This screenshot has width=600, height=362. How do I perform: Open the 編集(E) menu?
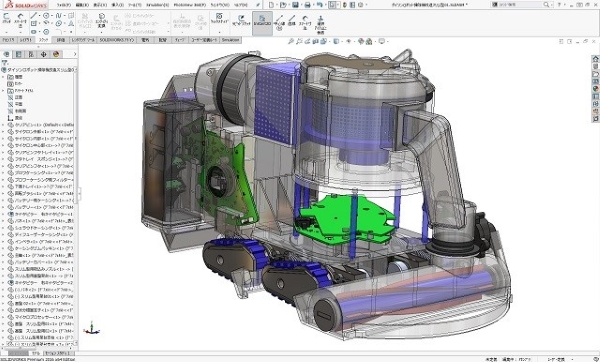tap(82, 5)
